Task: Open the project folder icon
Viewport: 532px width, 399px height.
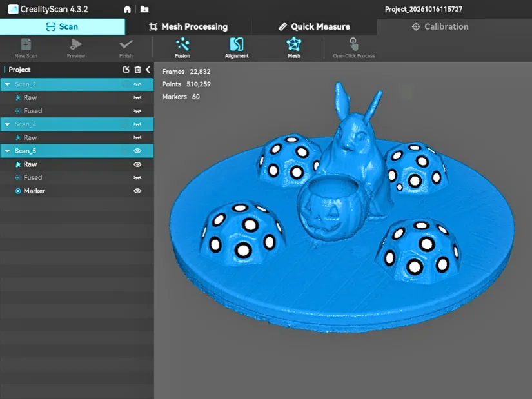Action: 144,9
